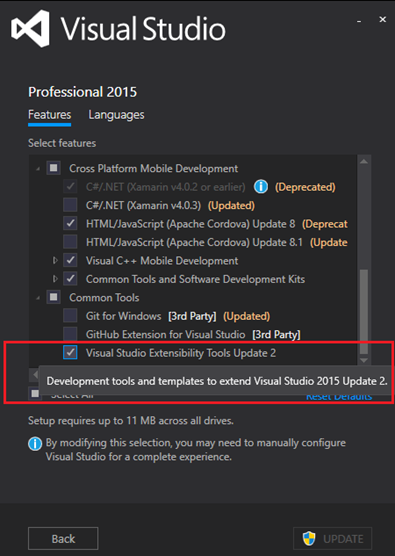This screenshot has width=395, height=556.
Task: Click the Visual Studio logo icon
Action: [x=30, y=28]
